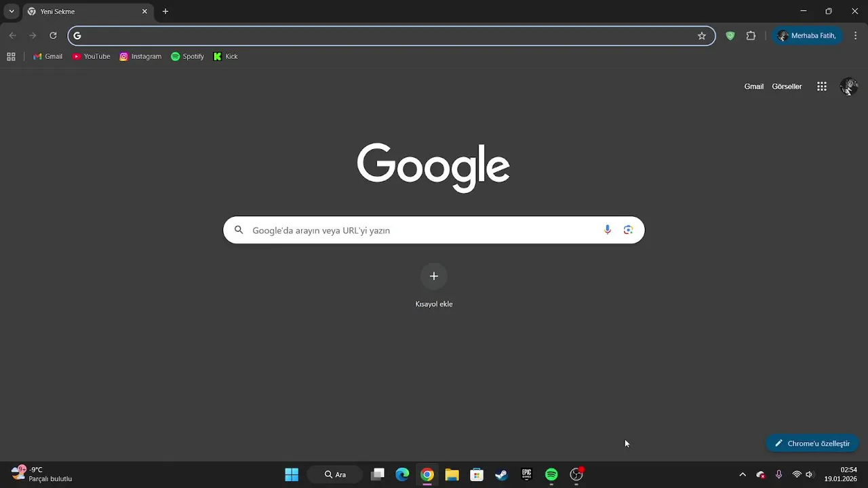
Task: Open Gmail link at top right
Action: 754,87
